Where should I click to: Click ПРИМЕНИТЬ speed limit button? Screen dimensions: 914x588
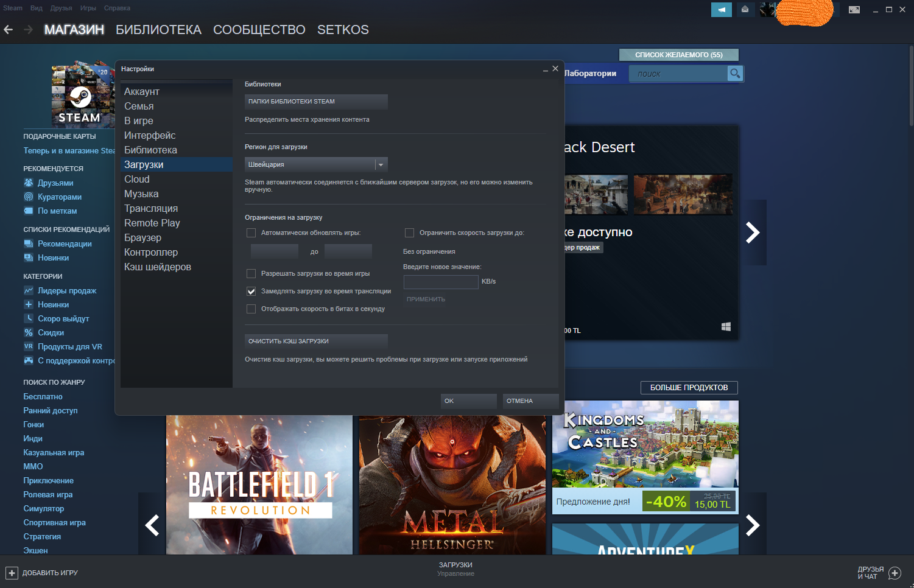426,299
